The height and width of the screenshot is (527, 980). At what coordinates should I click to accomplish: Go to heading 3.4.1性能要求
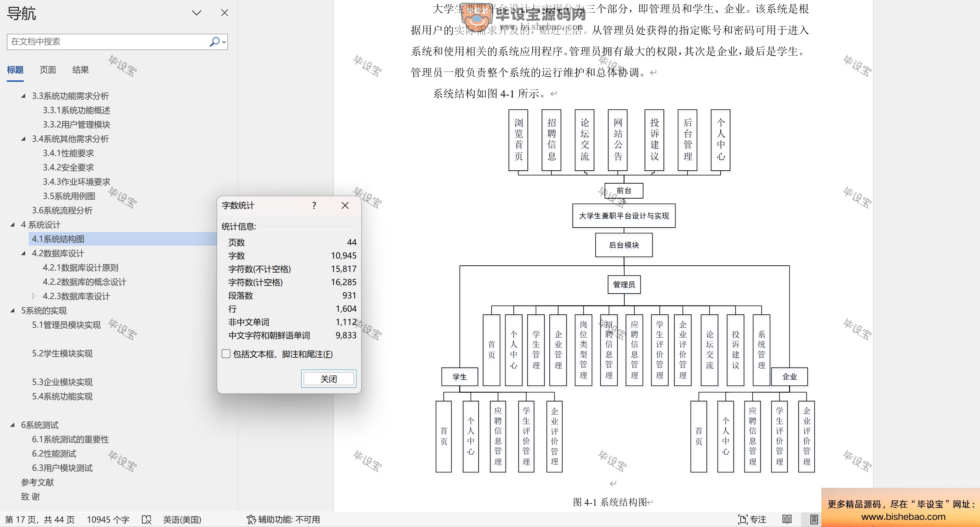click(x=68, y=153)
